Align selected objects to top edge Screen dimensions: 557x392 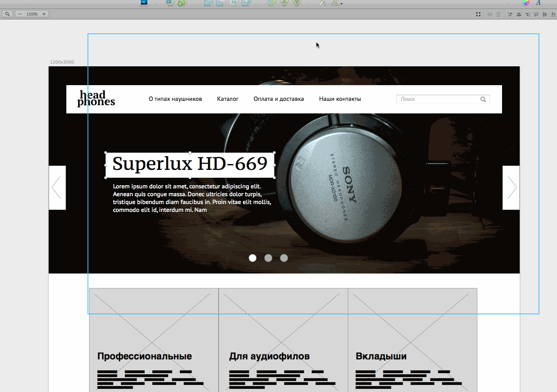click(x=536, y=15)
